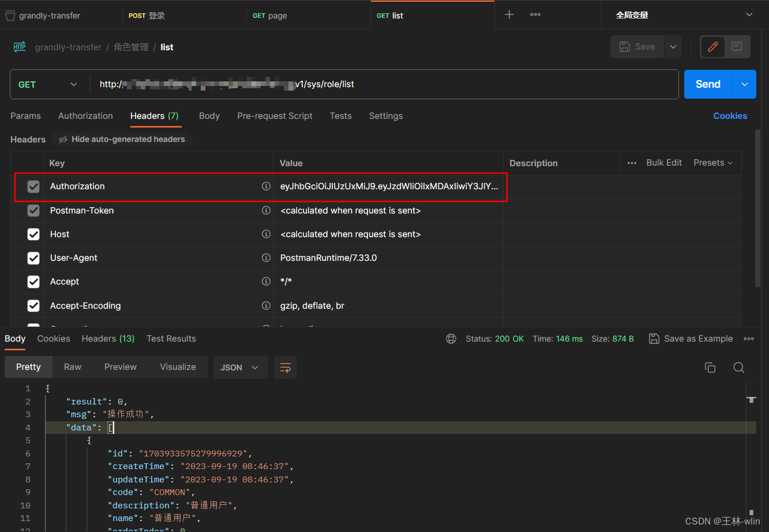Click grandly-transfer in the breadcrumb
This screenshot has height=532, width=769.
[x=68, y=47]
